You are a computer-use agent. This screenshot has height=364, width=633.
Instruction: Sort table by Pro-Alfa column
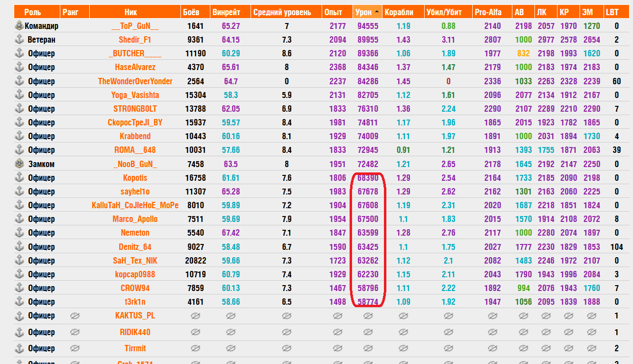point(492,12)
